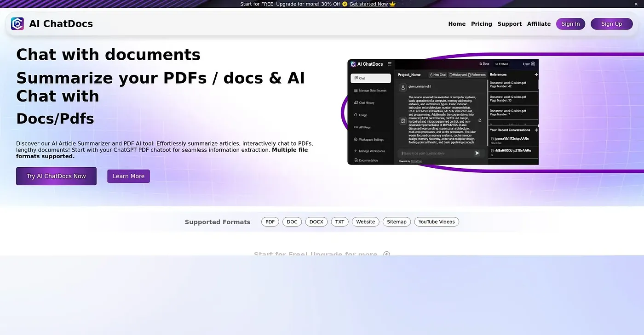Click the 'Multiple file formats supported.' text
The image size is (644, 335).
pyautogui.click(x=162, y=153)
